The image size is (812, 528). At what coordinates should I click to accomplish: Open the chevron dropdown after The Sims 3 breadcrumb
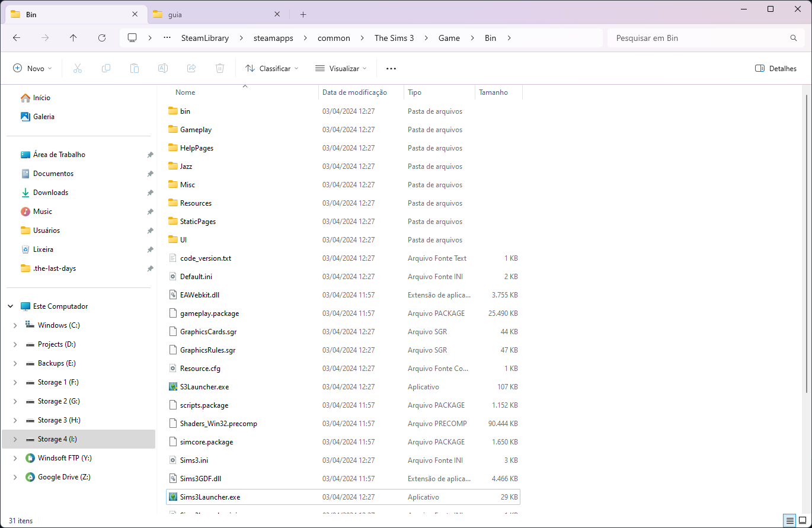[426, 38]
